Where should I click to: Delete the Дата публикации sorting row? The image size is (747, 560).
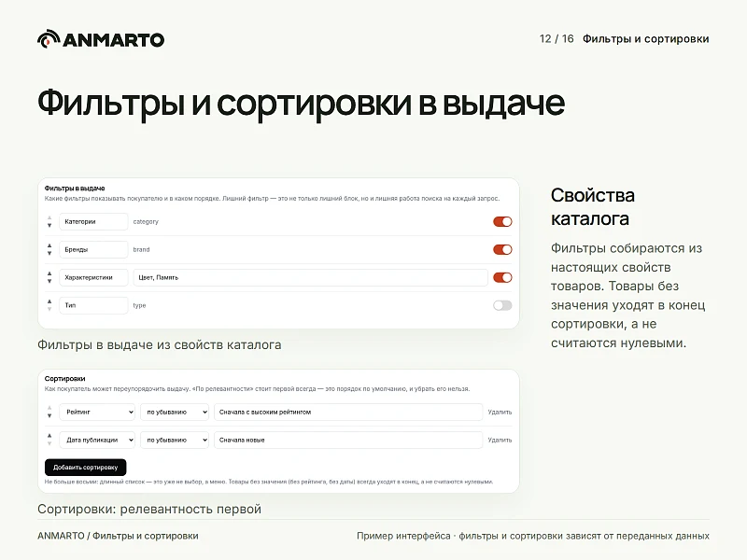[x=500, y=440]
